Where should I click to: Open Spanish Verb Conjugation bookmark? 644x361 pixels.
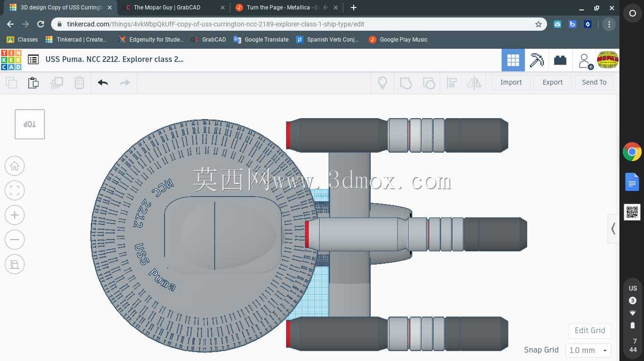coord(327,40)
